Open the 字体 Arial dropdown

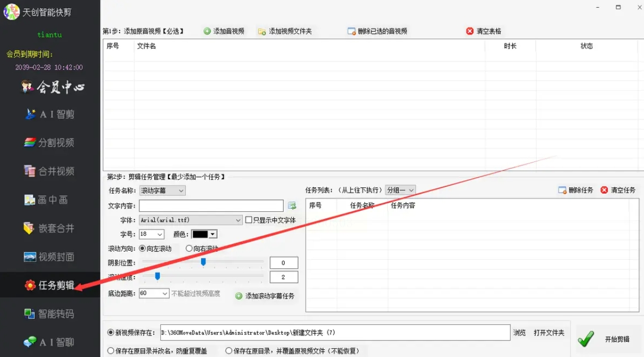point(191,220)
